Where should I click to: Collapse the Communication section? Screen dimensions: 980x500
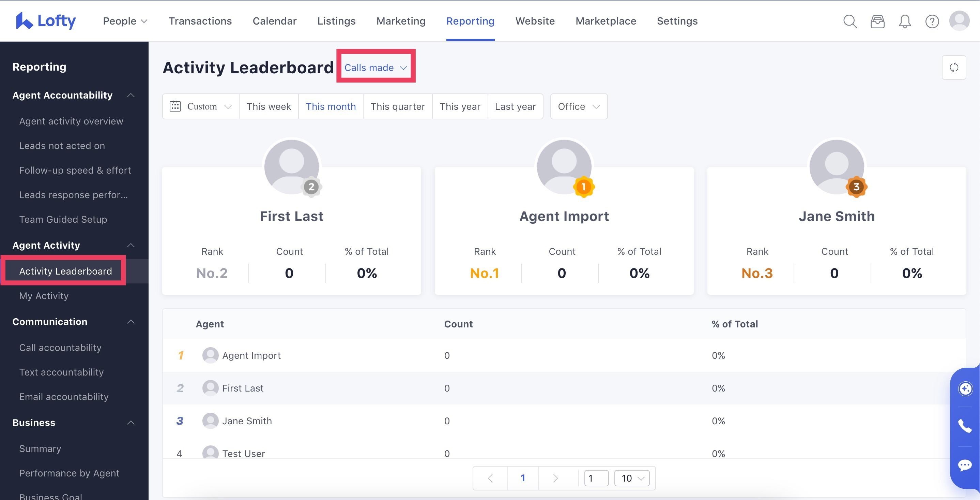click(x=131, y=322)
